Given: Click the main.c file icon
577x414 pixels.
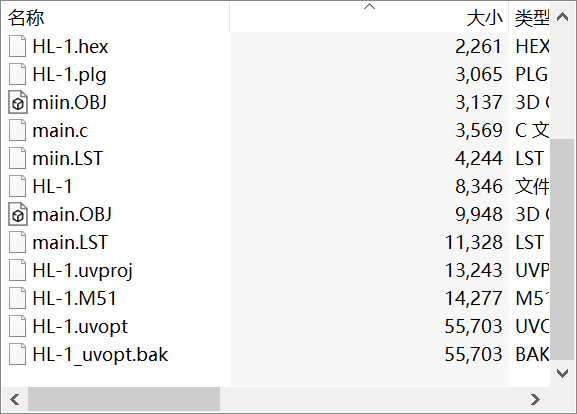Looking at the screenshot, I should pyautogui.click(x=18, y=130).
